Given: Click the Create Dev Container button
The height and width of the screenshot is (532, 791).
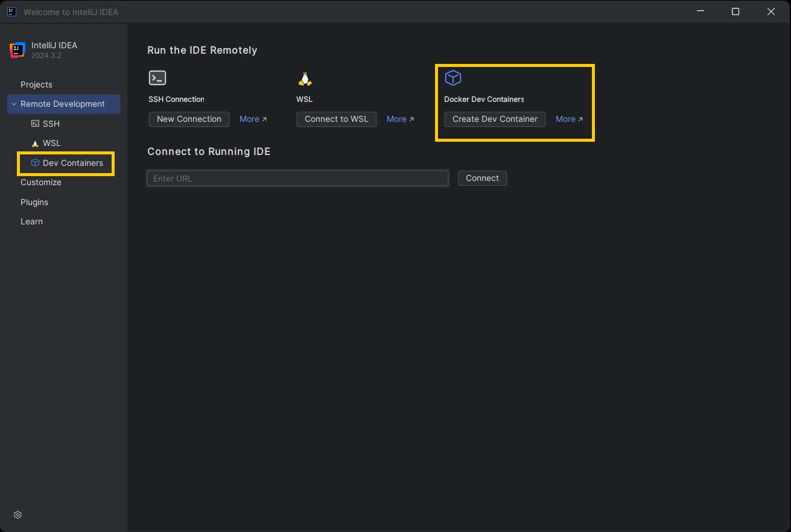Looking at the screenshot, I should pyautogui.click(x=495, y=119).
